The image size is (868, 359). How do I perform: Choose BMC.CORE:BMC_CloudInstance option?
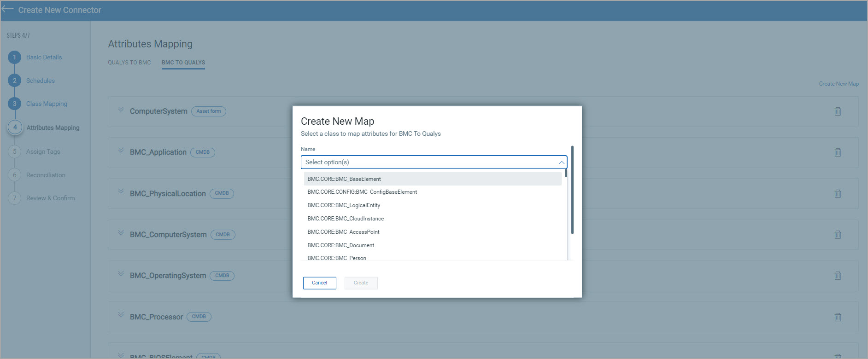coord(433,219)
